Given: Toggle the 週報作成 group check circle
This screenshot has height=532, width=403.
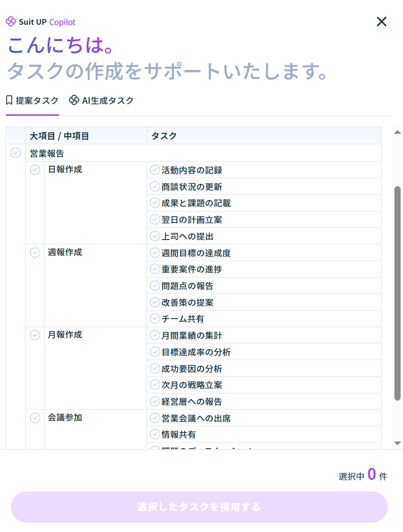Looking at the screenshot, I should click(35, 252).
